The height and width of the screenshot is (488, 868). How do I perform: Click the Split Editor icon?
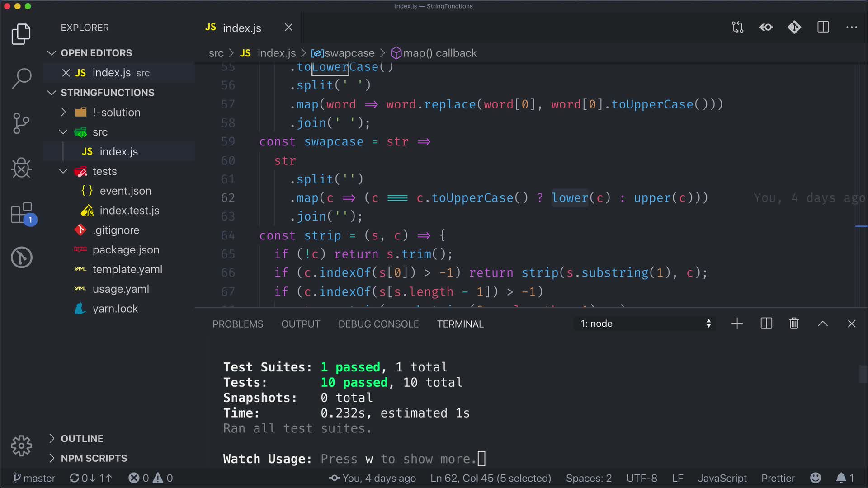[823, 28]
